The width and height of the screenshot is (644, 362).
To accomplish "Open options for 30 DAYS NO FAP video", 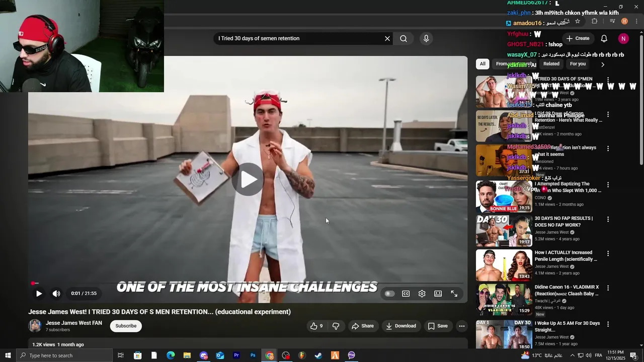I will tap(608, 219).
